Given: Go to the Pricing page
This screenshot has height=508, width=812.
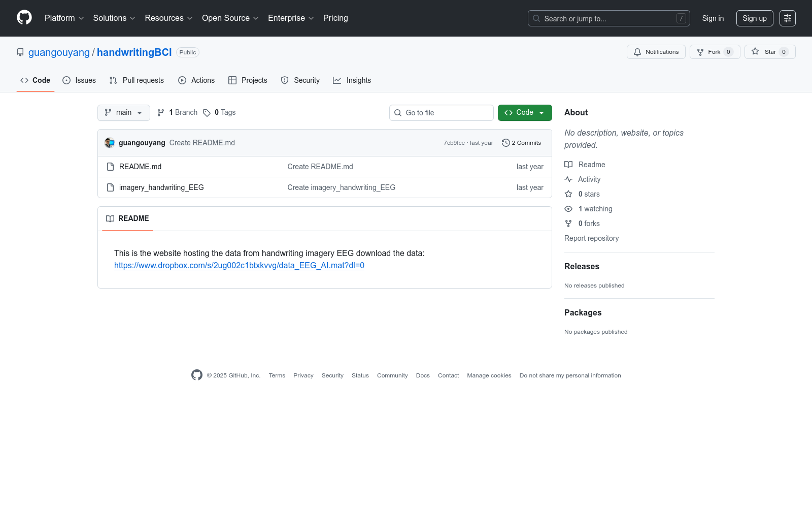Looking at the screenshot, I should pos(335,18).
